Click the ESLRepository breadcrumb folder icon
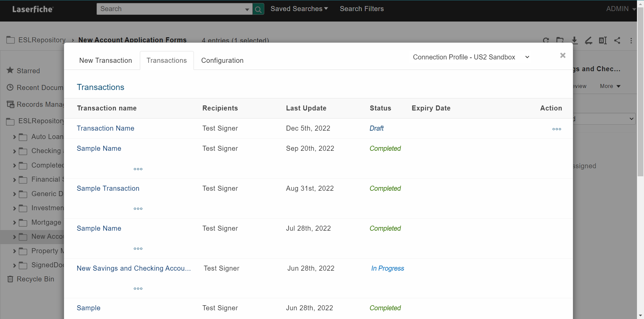The height and width of the screenshot is (319, 644). coord(10,40)
